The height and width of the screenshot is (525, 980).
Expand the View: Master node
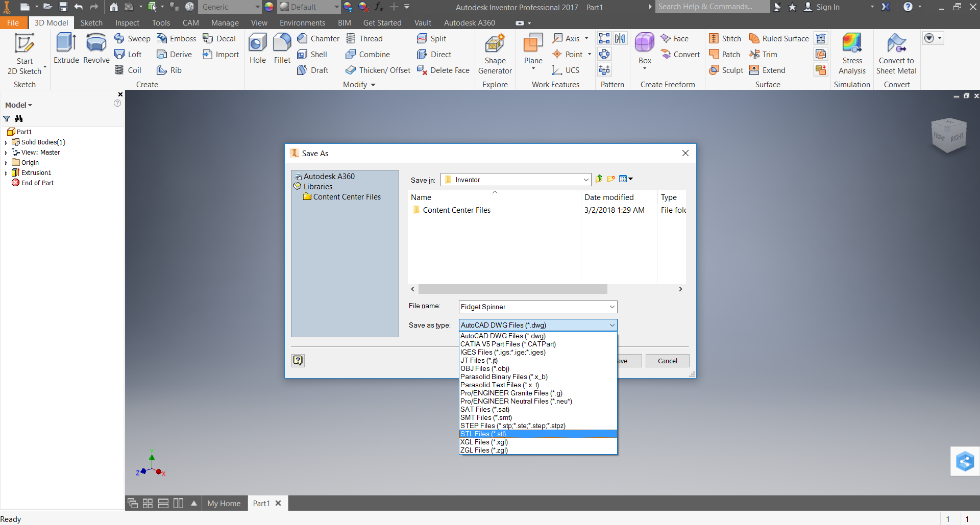[x=6, y=153]
